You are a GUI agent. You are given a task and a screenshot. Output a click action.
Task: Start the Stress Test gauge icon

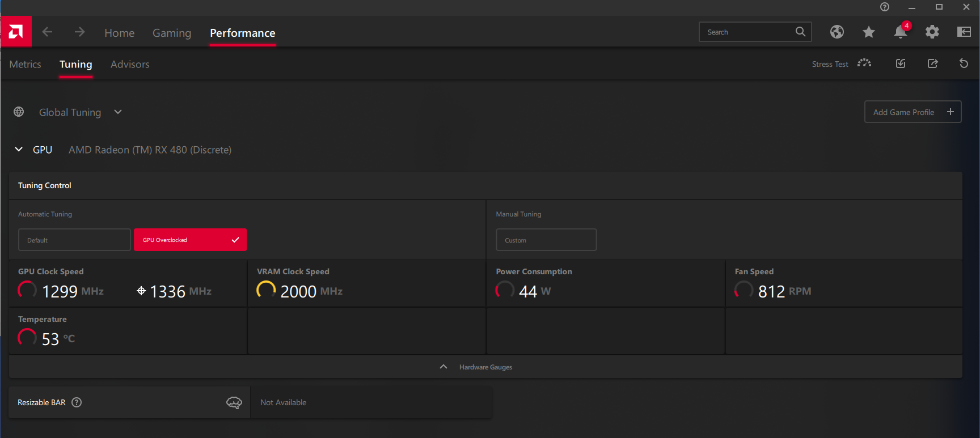864,63
